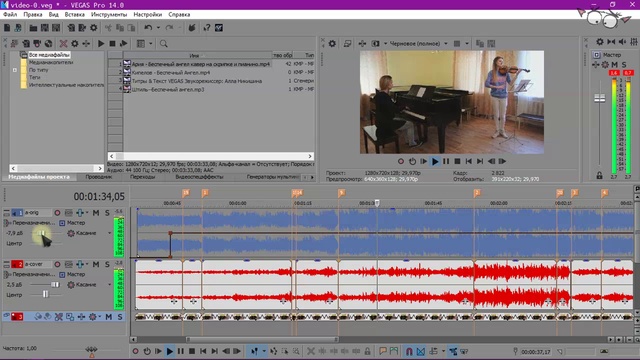Open media properties gear in project media toolbar
The image size is (640, 360).
click(75, 43)
